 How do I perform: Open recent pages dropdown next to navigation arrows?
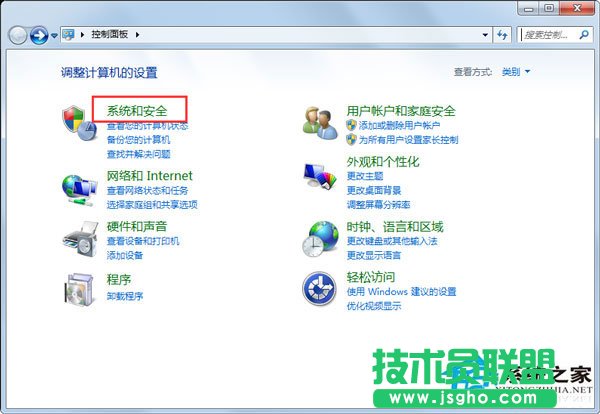click(54, 35)
